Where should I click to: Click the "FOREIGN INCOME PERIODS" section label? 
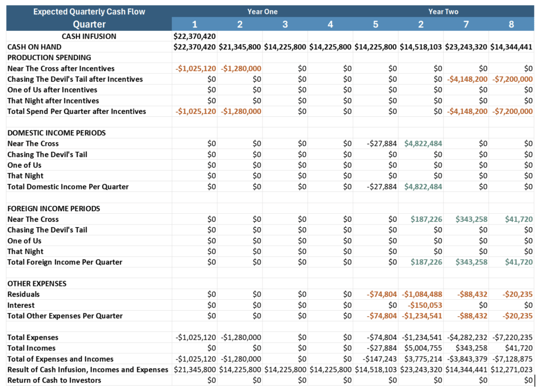click(54, 208)
